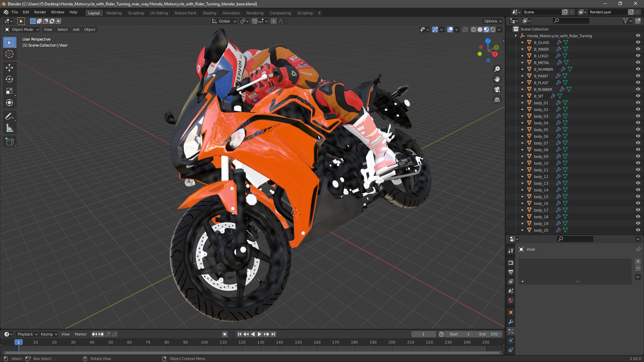Select the Cursor tool in the toolbar
This screenshot has width=644, height=362.
tap(9, 54)
